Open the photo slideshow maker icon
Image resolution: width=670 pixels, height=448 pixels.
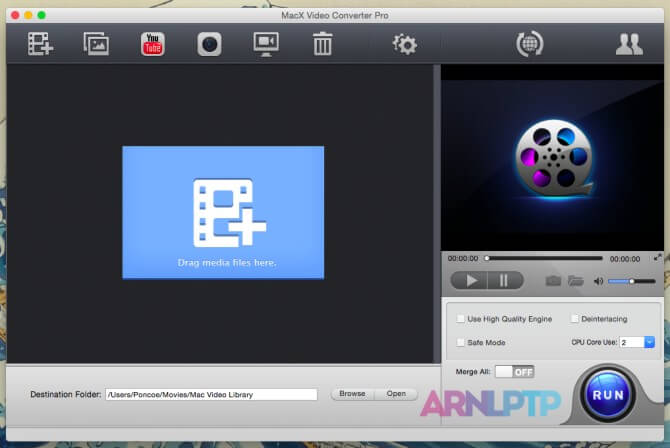click(97, 44)
